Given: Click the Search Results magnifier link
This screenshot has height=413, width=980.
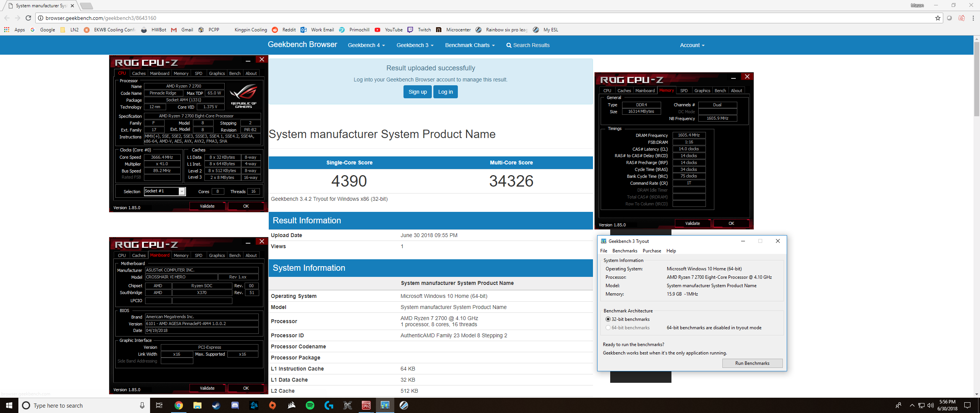Looking at the screenshot, I should coord(528,45).
